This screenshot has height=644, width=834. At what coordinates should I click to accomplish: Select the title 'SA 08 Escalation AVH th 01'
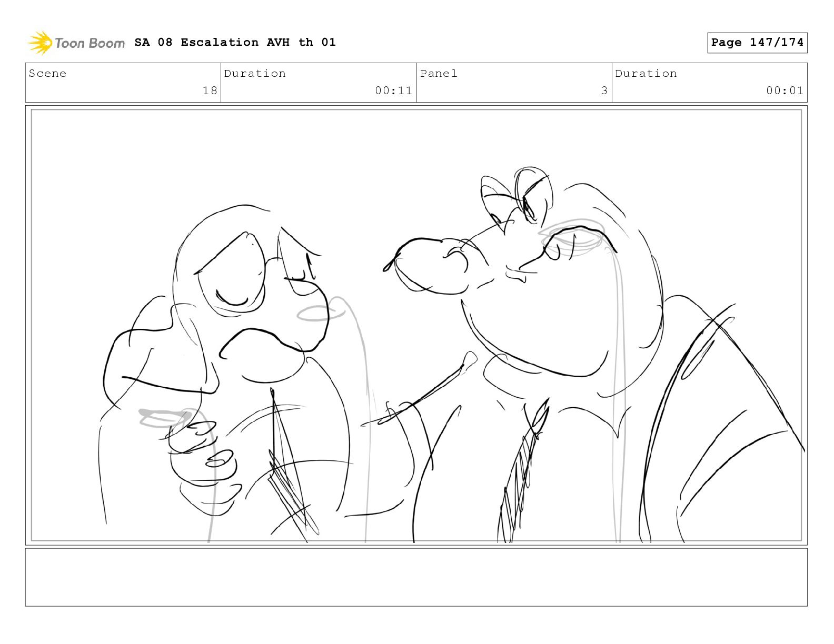pyautogui.click(x=235, y=42)
